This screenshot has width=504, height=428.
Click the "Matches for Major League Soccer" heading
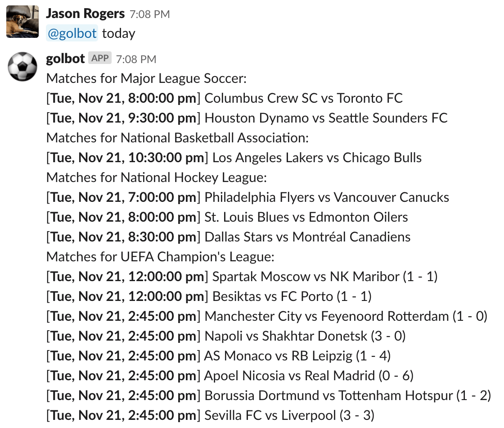pyautogui.click(x=147, y=78)
